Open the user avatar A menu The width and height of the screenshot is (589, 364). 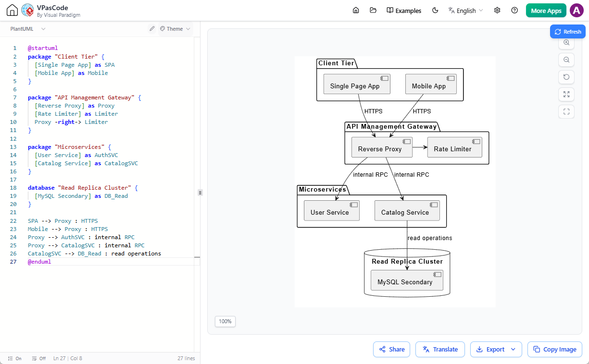click(x=576, y=11)
